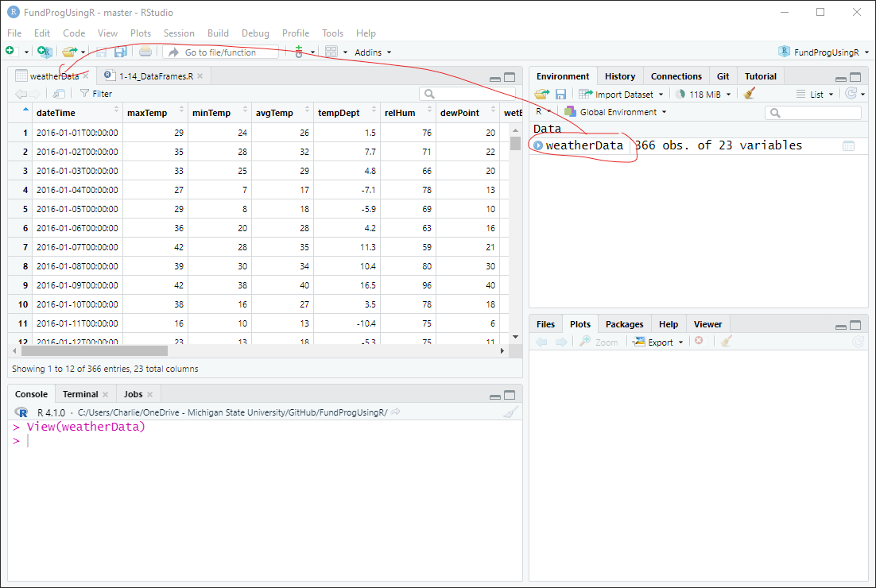
Task: Click the Open File folder icon
Action: click(x=69, y=52)
